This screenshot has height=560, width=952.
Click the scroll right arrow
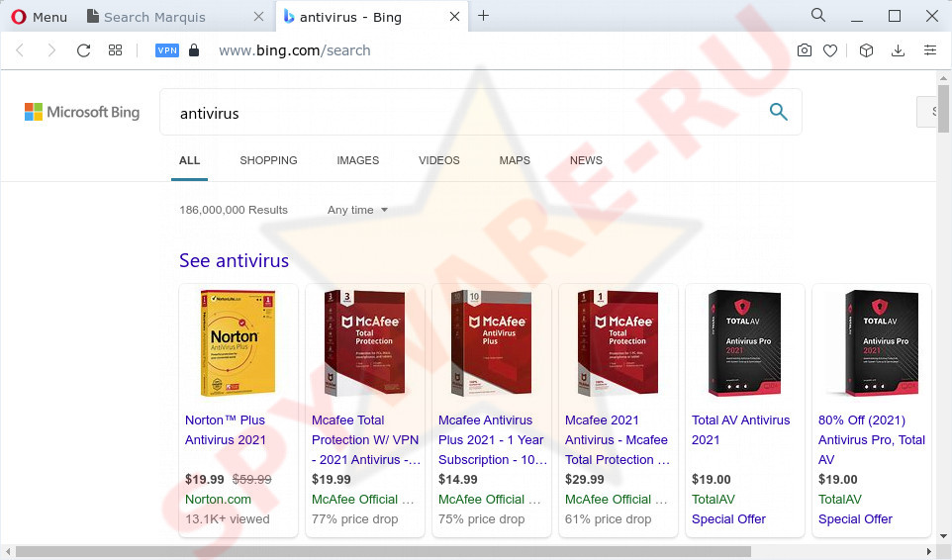(929, 551)
